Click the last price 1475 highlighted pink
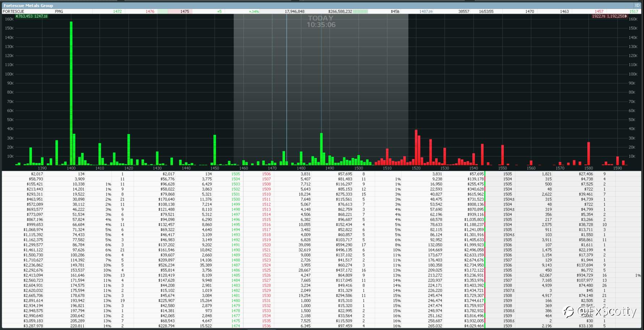 [x=185, y=12]
